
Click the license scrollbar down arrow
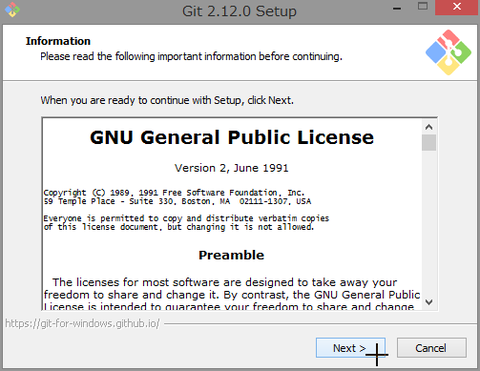[429, 302]
